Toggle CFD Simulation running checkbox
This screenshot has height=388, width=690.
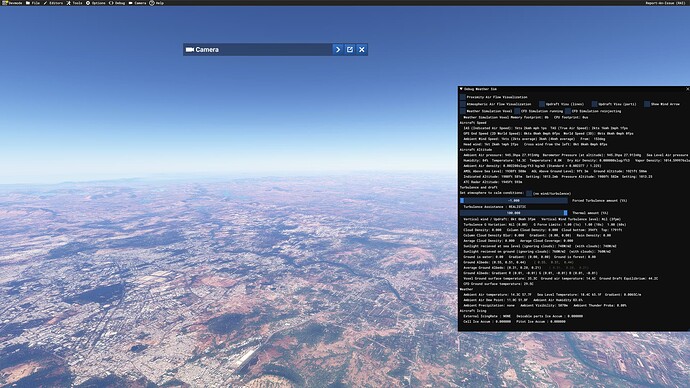517,111
